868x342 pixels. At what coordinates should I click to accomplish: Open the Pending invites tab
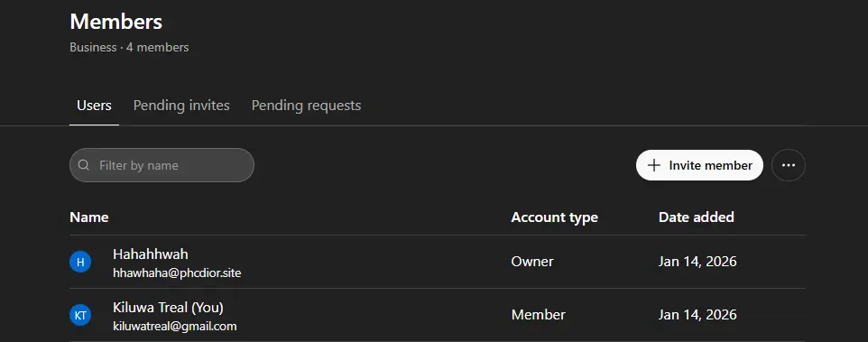pos(181,106)
